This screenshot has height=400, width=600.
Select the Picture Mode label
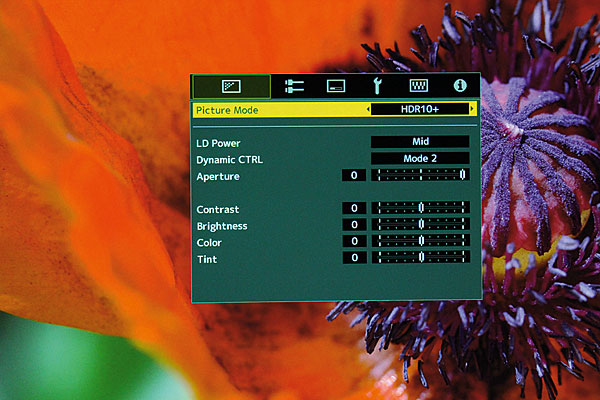point(227,110)
